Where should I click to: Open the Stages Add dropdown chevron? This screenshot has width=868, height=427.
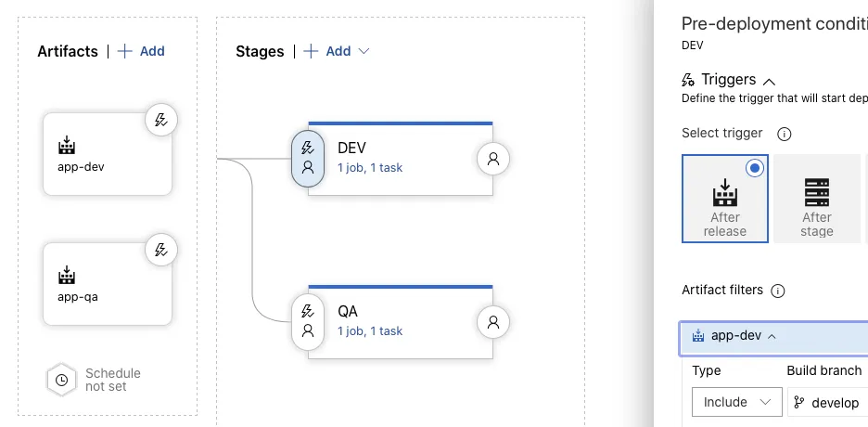click(364, 51)
